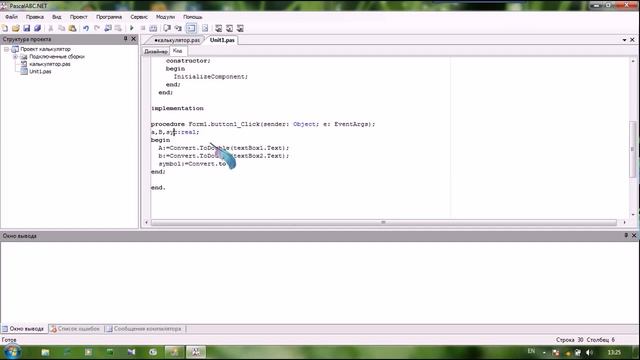Click the editor horizontal scroll right arrow
The height and width of the screenshot is (360, 640).
click(x=624, y=222)
